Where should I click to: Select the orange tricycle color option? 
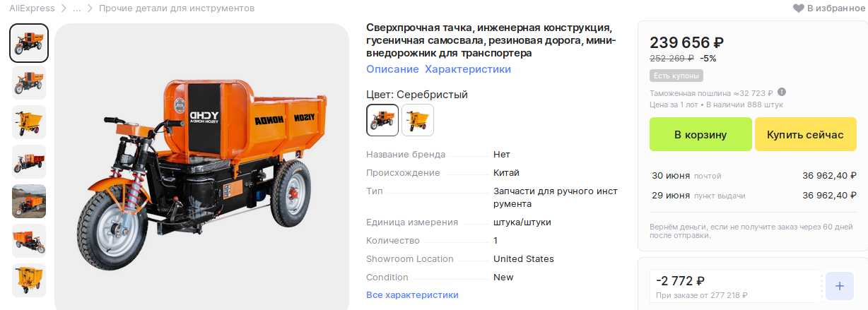(382, 120)
